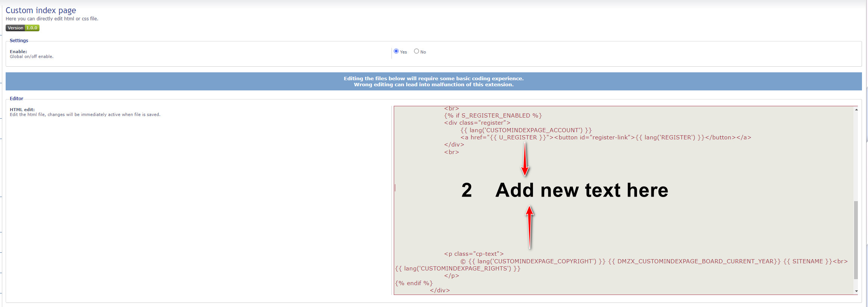The image size is (868, 307).
Task: Click the CUSTOMINDEXPAGE_ACCOUNT lang line
Action: [x=526, y=130]
